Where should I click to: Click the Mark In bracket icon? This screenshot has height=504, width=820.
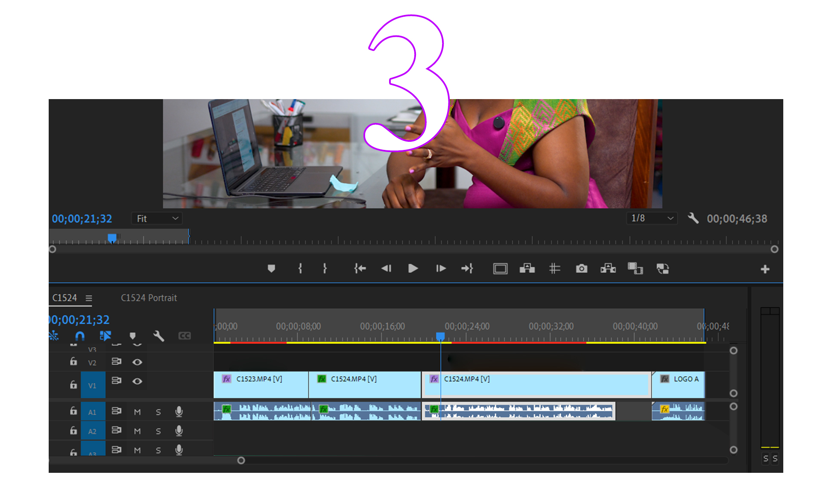[300, 268]
